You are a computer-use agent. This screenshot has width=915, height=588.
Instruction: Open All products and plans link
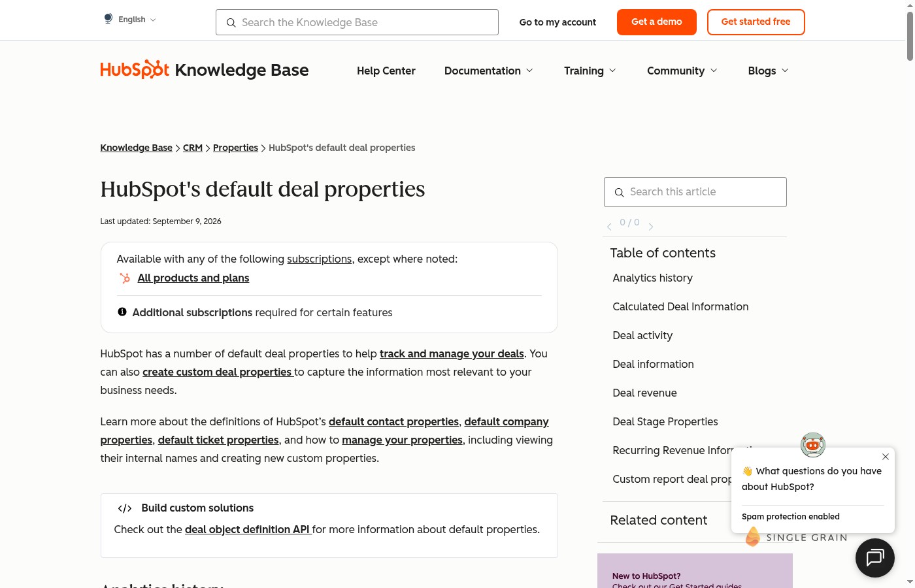193,278
